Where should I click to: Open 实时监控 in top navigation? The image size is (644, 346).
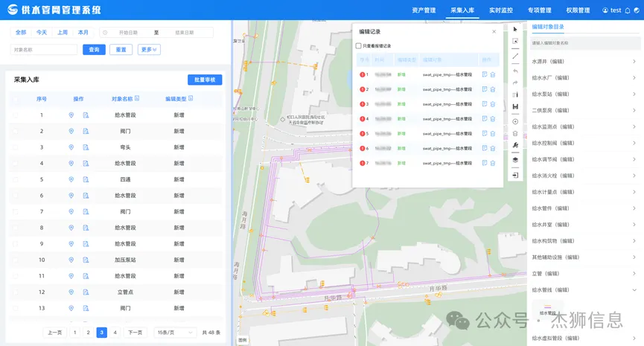[501, 10]
